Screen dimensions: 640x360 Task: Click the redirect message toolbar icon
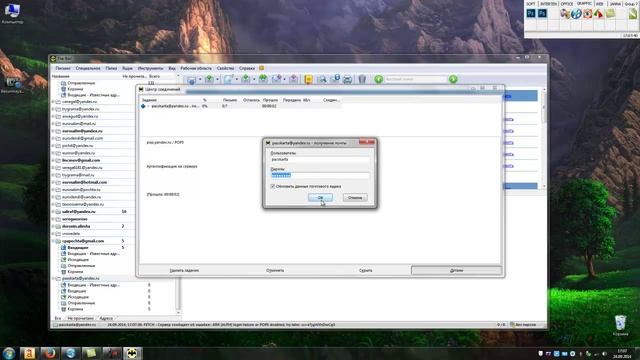tap(293, 79)
